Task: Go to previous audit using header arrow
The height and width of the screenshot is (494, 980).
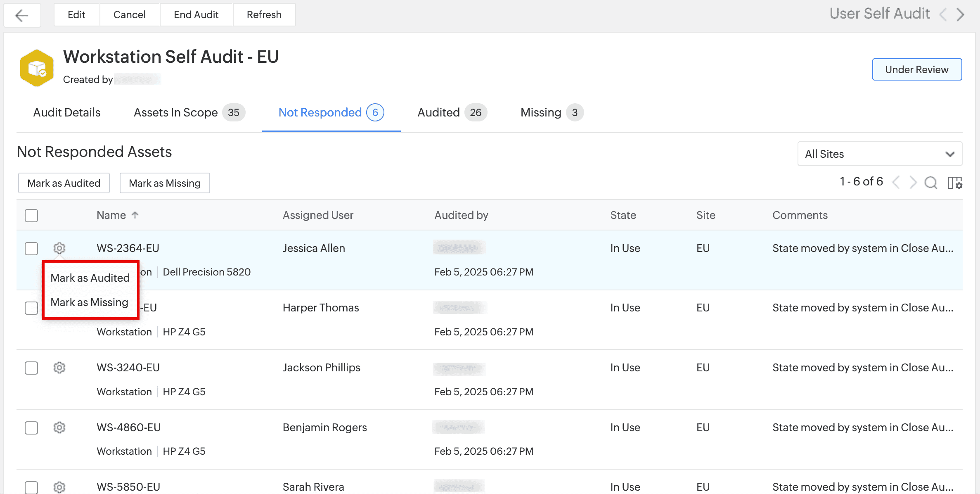Action: pyautogui.click(x=943, y=15)
